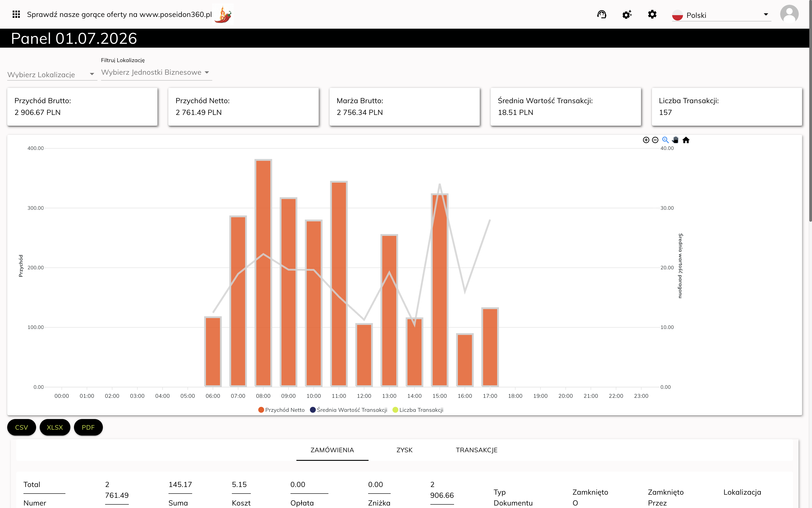
Task: Sort by the Koszt column header
Action: click(241, 503)
